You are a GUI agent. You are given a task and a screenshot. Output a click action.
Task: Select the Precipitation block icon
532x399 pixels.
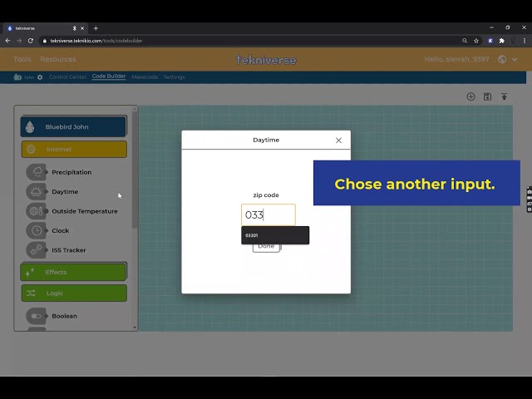[37, 172]
